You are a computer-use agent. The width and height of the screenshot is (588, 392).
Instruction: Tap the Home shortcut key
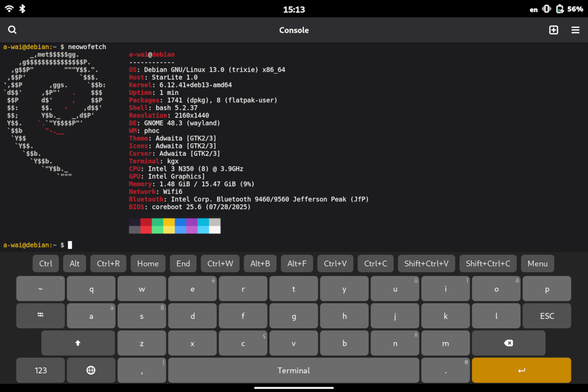coord(148,263)
